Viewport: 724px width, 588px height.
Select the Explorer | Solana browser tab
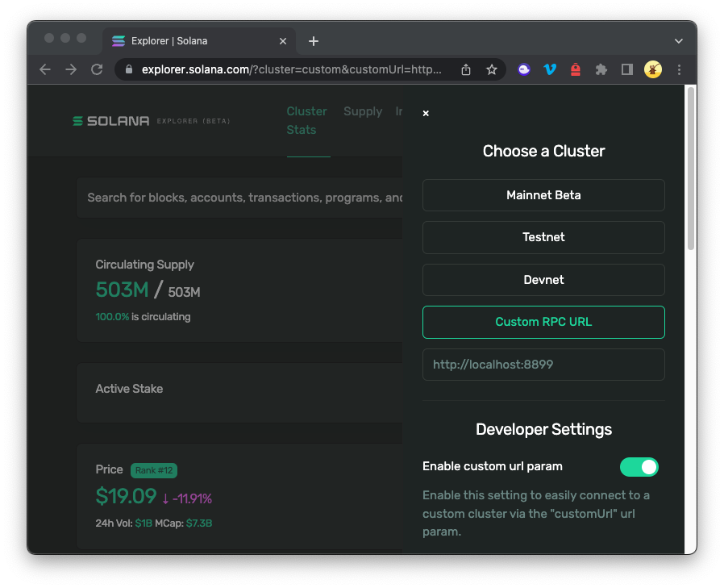(x=198, y=41)
